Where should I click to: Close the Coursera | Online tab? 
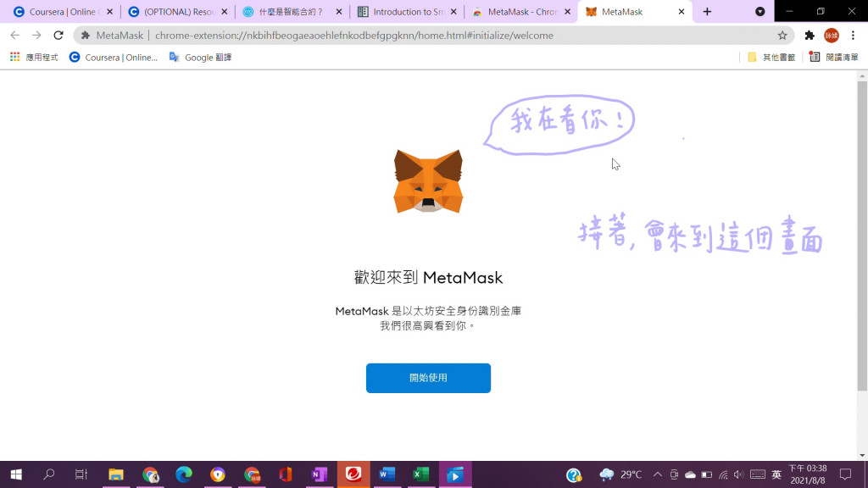pyautogui.click(x=109, y=12)
